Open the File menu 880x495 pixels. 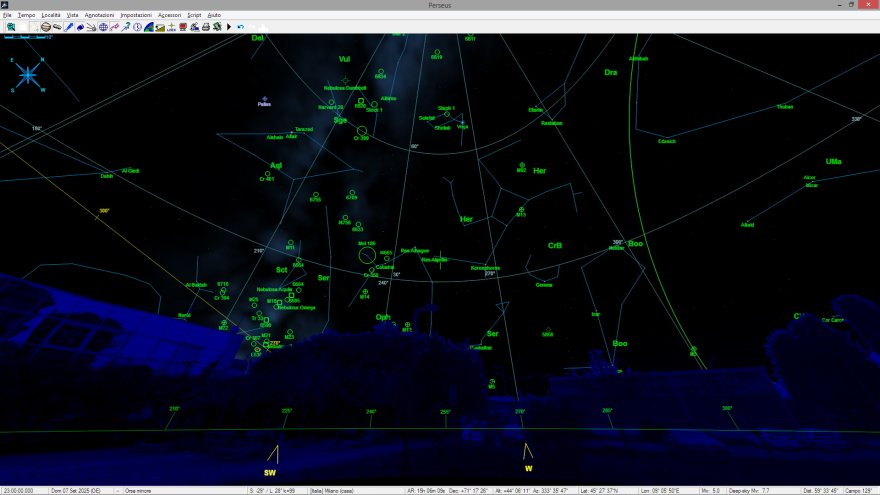tap(8, 16)
